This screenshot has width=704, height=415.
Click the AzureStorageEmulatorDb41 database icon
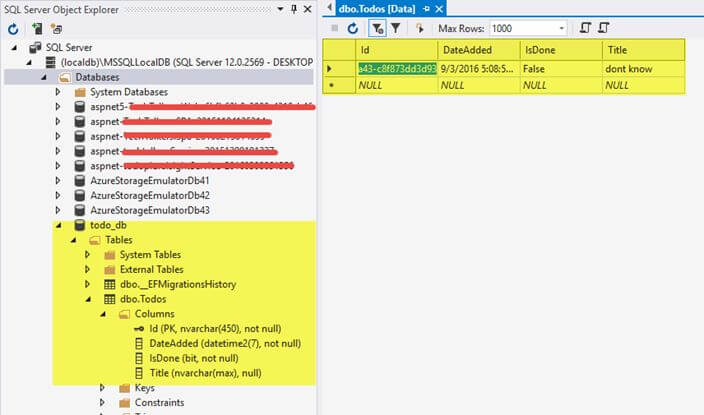[79, 181]
